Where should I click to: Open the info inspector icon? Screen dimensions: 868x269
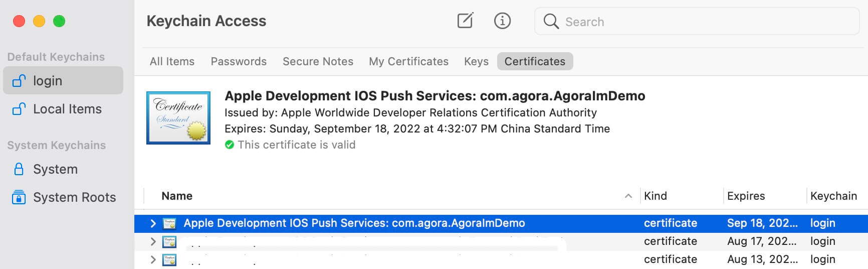[502, 21]
